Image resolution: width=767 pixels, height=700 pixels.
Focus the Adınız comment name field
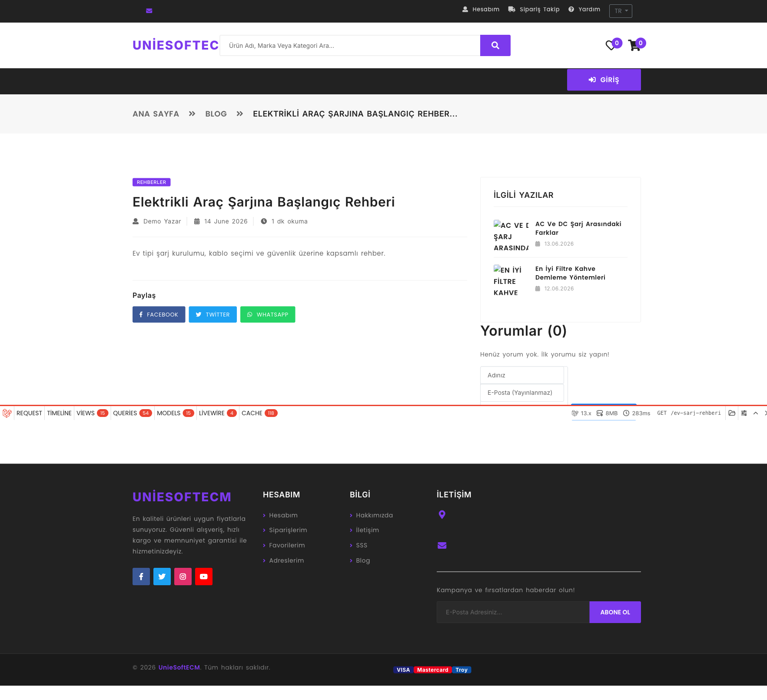click(522, 375)
